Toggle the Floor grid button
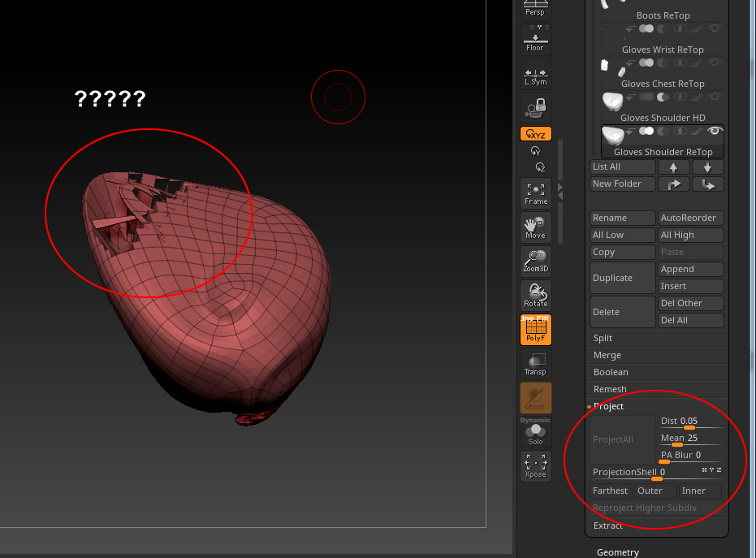 coord(535,39)
